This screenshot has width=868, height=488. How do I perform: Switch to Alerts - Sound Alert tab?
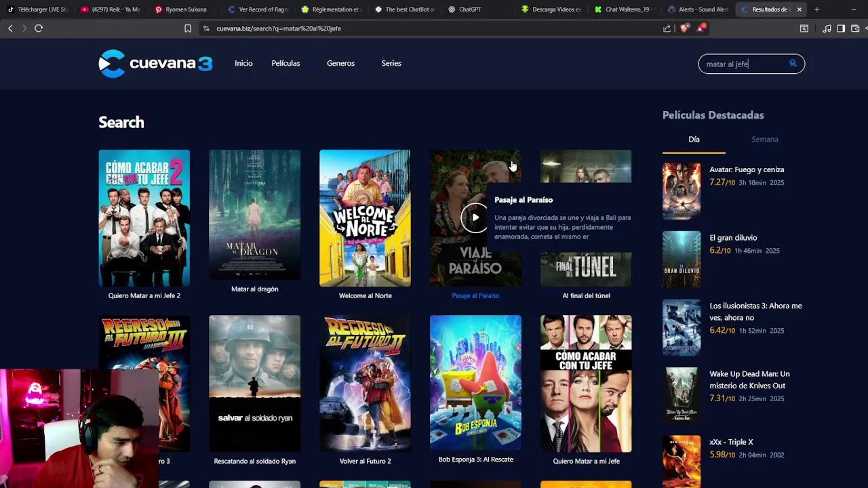(x=697, y=9)
